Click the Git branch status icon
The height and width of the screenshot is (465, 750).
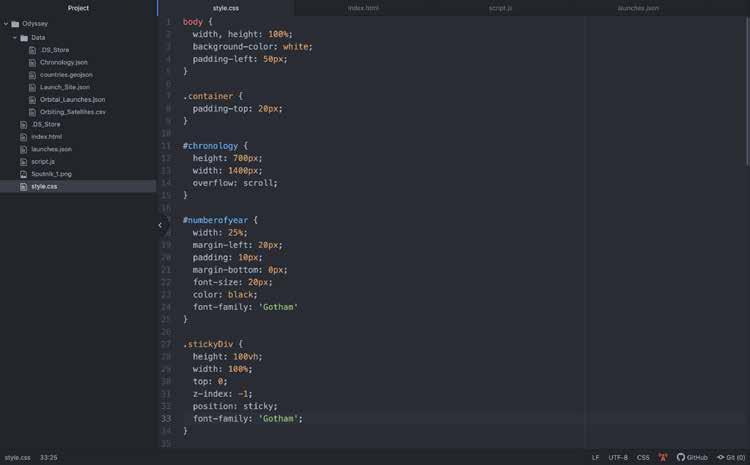[x=720, y=457]
